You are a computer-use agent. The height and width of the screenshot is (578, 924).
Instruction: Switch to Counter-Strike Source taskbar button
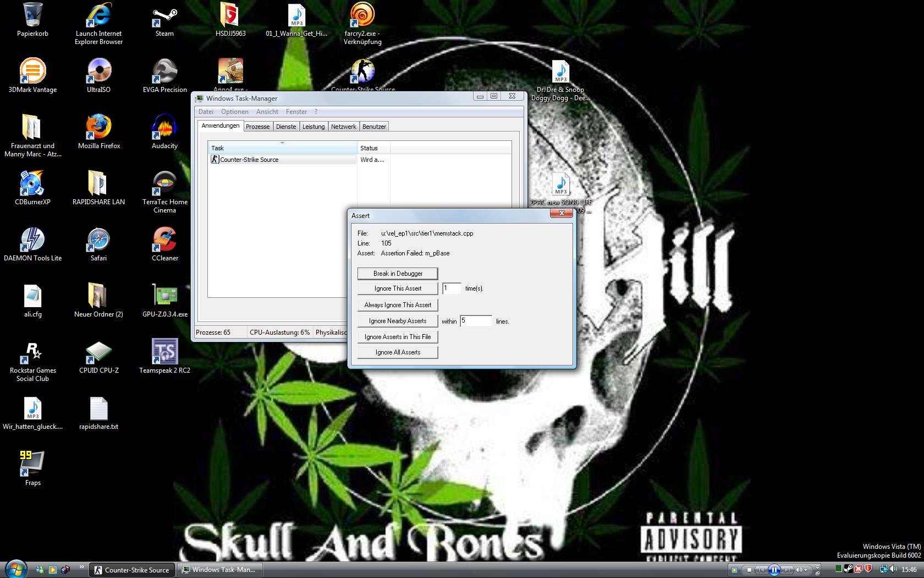(132, 570)
